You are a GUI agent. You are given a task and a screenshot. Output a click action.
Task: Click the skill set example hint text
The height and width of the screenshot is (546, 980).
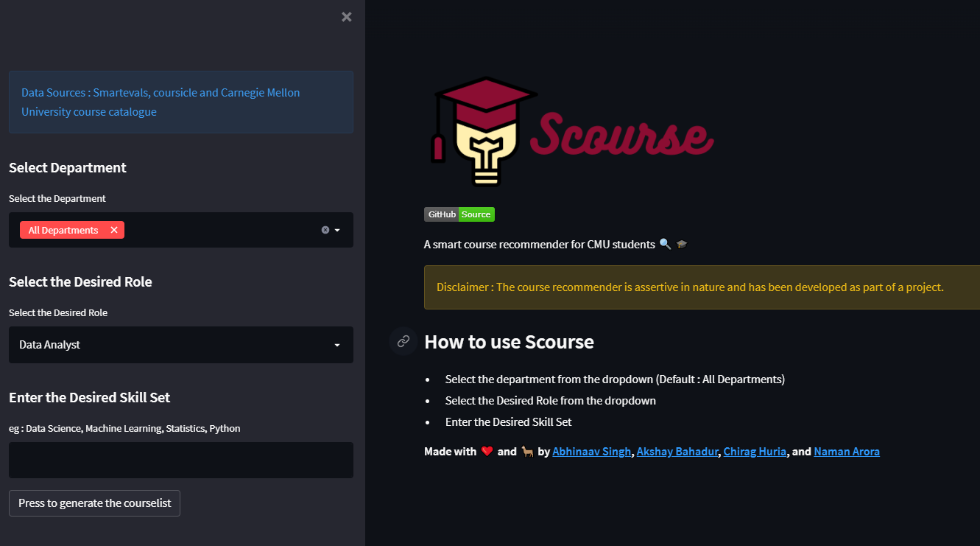(124, 428)
